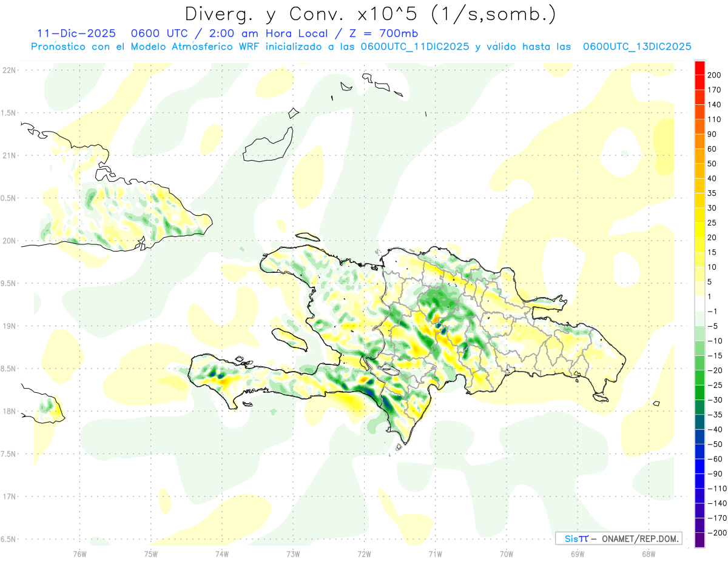Click the level text 'Z = 700mb'

[383, 33]
